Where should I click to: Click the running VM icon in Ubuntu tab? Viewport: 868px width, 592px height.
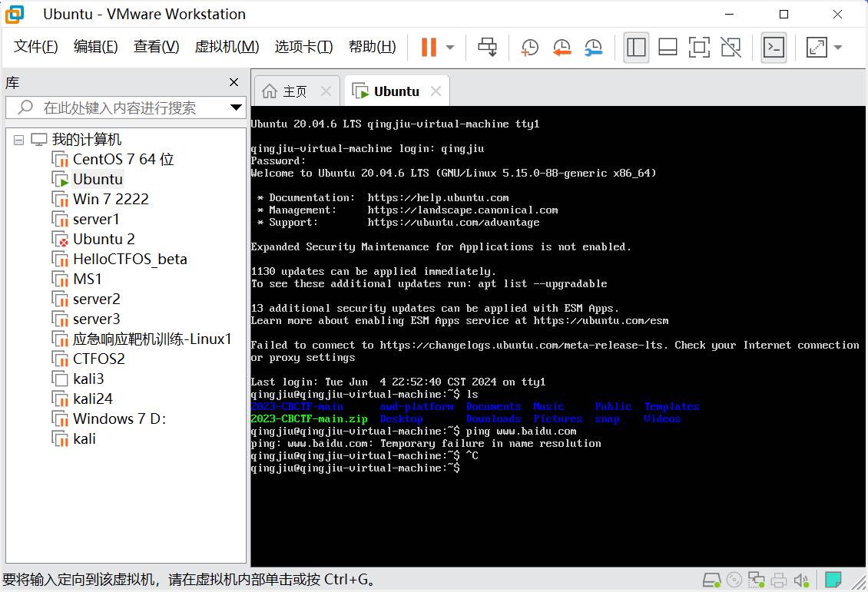point(359,91)
